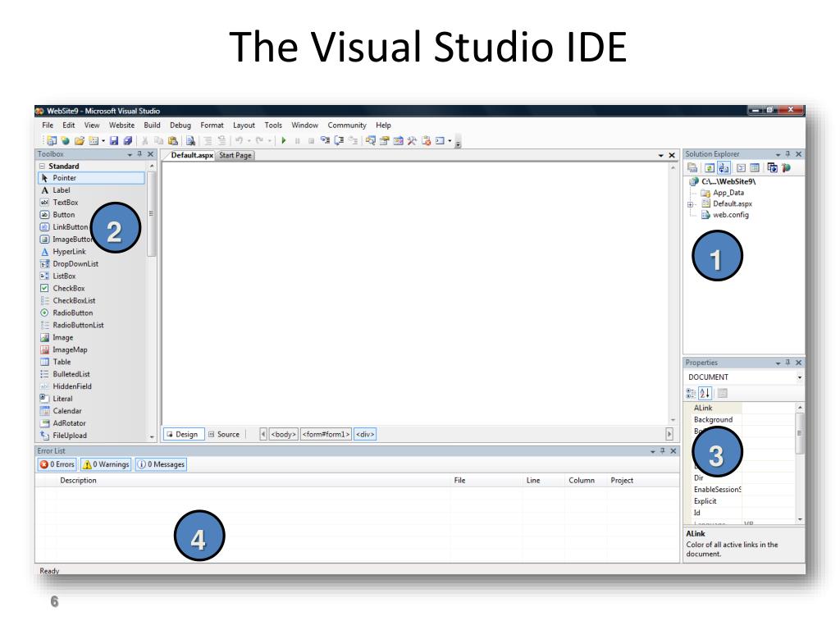840x630 pixels.
Task: Open the Toolbox window position dropdown arrow
Action: (130, 154)
